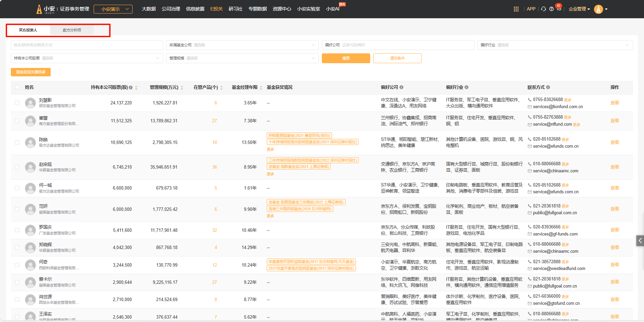This screenshot has width=644, height=322.
Task: Tick the select-all checkbox in table header
Action: [x=17, y=87]
